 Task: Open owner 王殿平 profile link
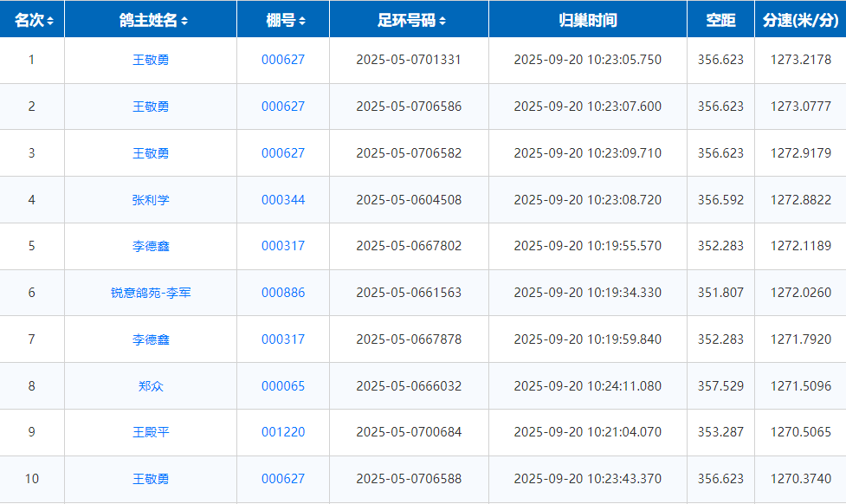pyautogui.click(x=151, y=432)
